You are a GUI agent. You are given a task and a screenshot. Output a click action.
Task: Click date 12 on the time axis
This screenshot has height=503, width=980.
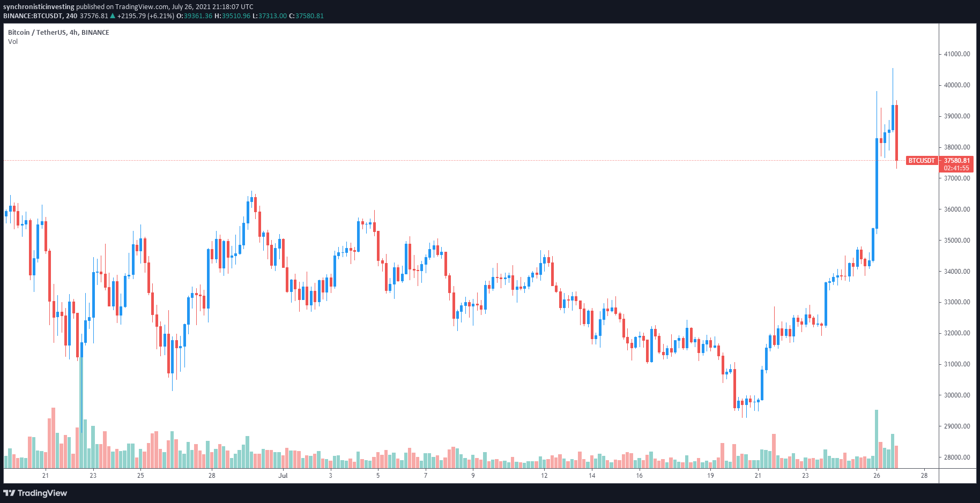pyautogui.click(x=544, y=476)
